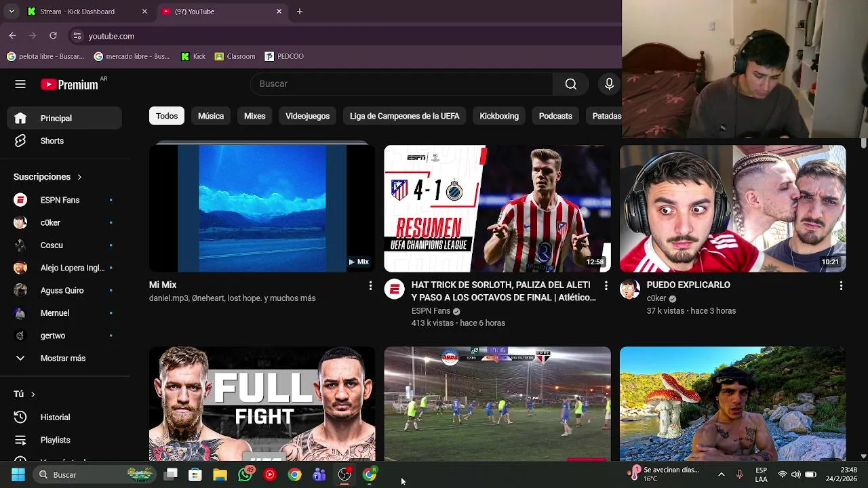The image size is (868, 488).
Task: Expand the Suscripciones section
Action: (47, 177)
